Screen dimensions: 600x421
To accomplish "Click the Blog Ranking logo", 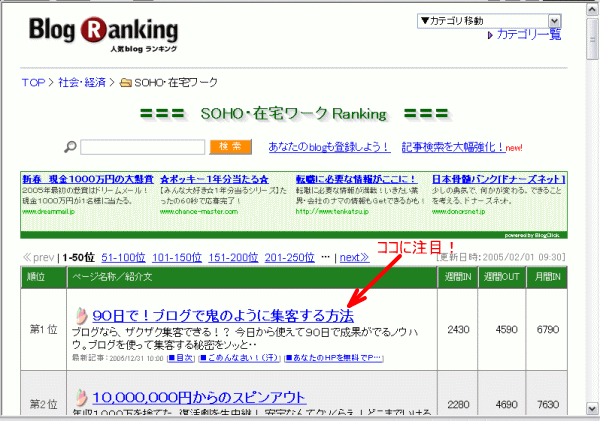I will coord(104,34).
